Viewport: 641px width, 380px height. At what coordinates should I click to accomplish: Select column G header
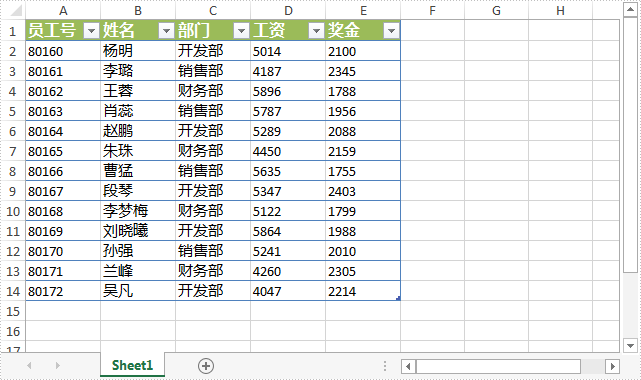(x=496, y=11)
